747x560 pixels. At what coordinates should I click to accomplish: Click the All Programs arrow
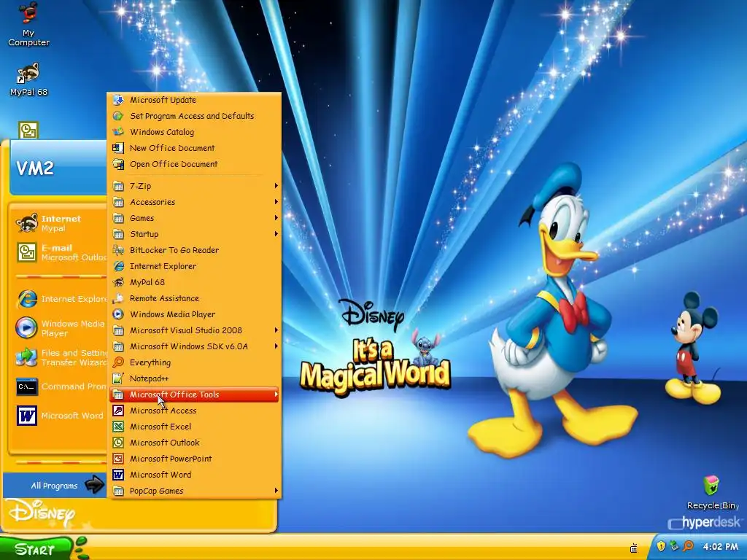94,485
